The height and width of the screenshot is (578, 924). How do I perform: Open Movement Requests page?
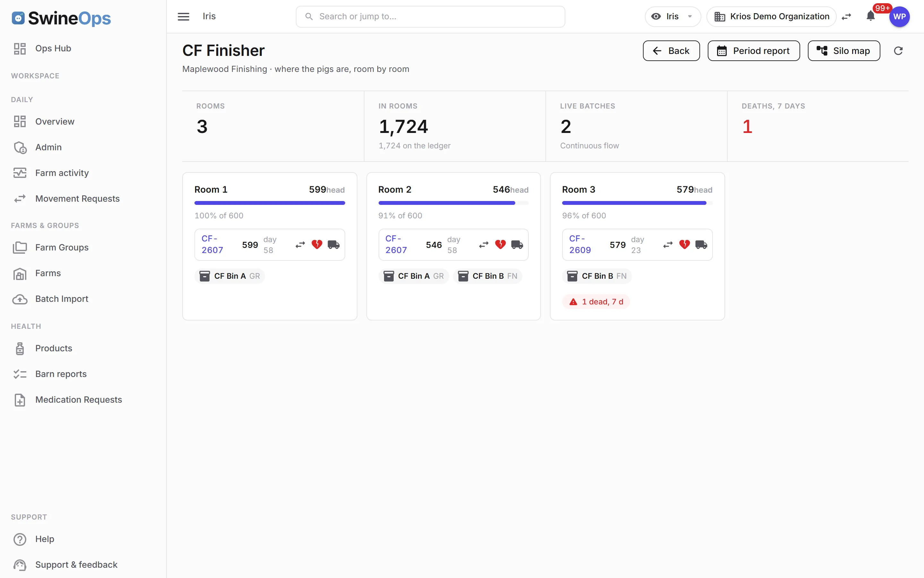click(83, 198)
